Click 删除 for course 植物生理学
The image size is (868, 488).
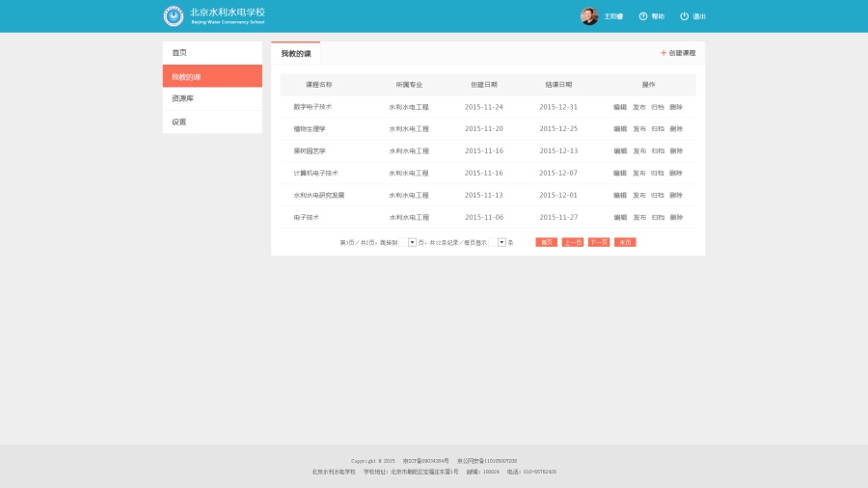point(676,128)
